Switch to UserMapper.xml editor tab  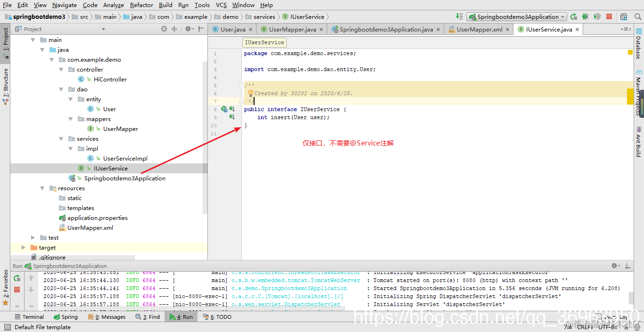coord(479,29)
